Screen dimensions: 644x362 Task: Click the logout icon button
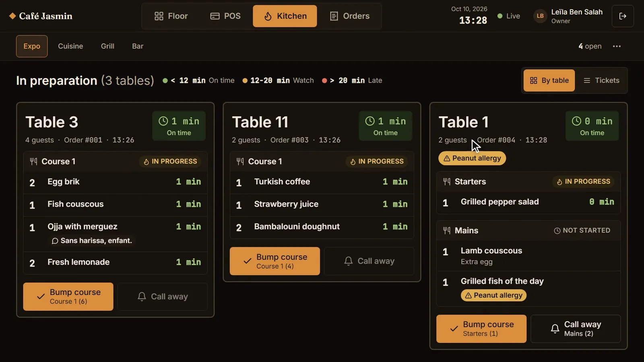click(623, 16)
